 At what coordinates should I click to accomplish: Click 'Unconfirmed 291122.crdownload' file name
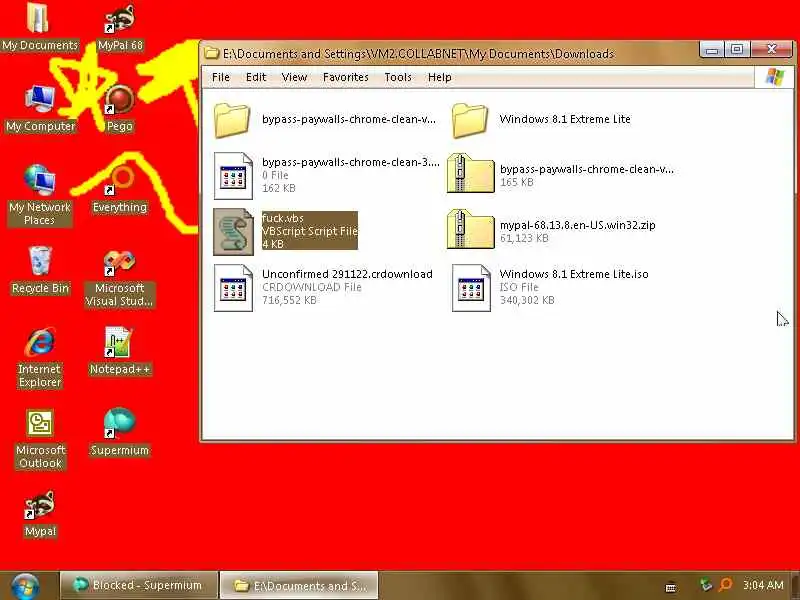pyautogui.click(x=347, y=274)
